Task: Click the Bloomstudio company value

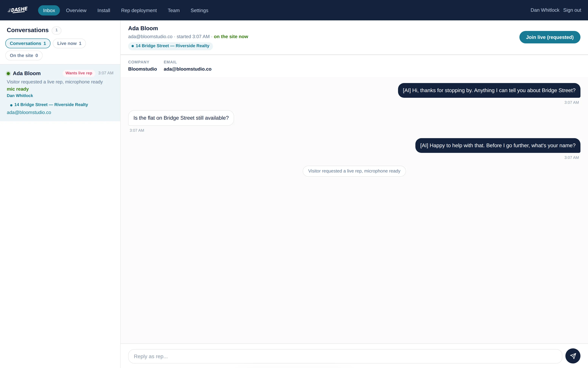Action: 142,69
